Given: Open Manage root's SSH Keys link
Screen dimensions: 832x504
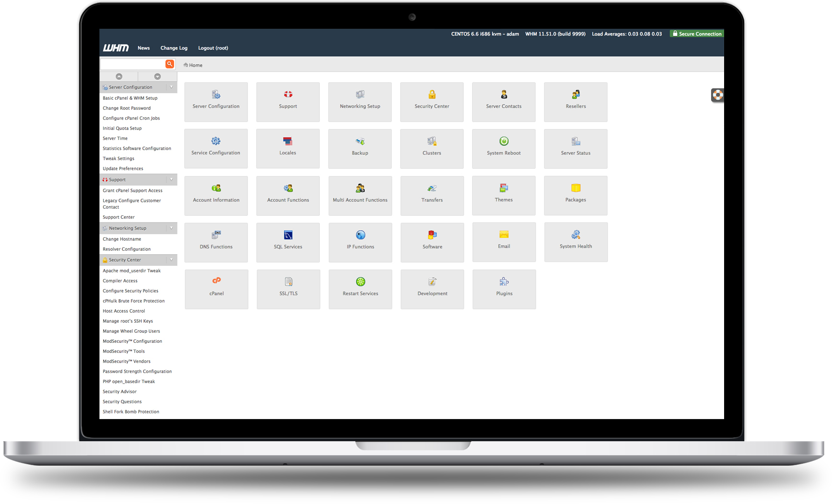Looking at the screenshot, I should click(x=128, y=321).
